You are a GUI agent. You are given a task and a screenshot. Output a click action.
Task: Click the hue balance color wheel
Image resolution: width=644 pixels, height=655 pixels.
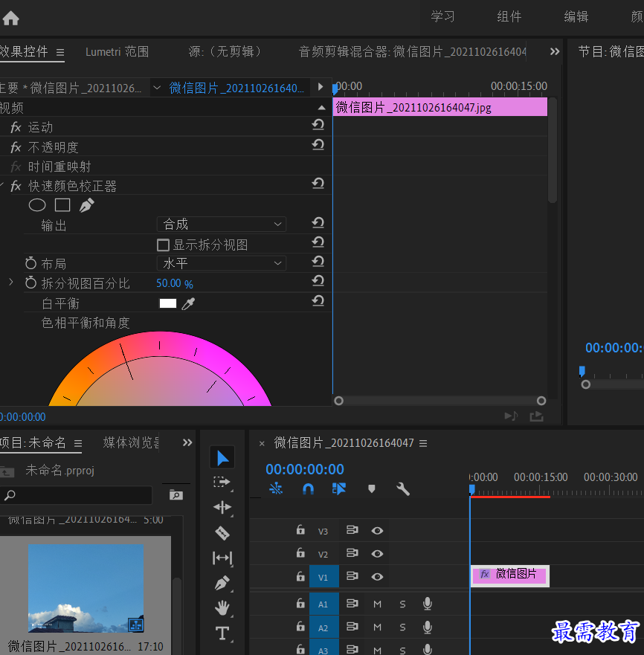pyautogui.click(x=160, y=370)
